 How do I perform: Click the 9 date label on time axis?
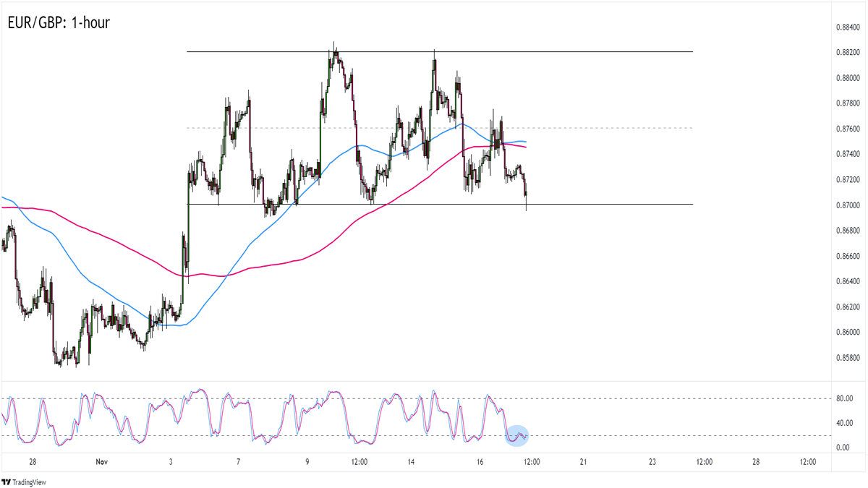tap(307, 462)
